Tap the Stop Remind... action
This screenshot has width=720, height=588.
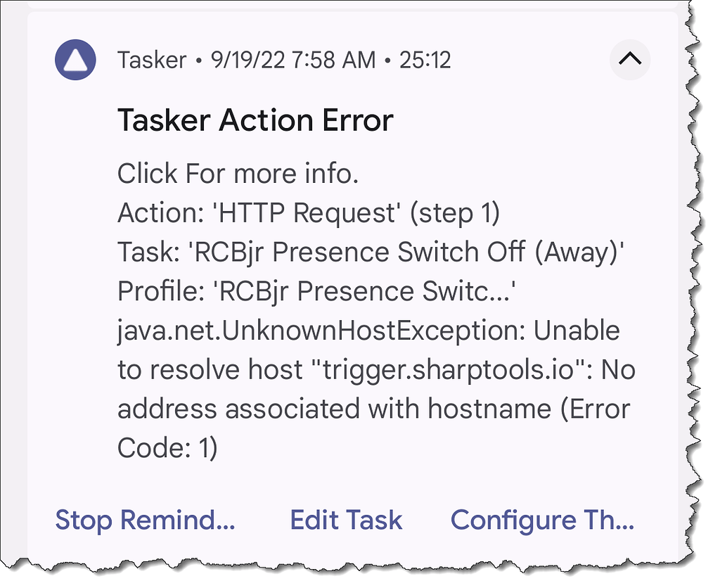click(145, 520)
